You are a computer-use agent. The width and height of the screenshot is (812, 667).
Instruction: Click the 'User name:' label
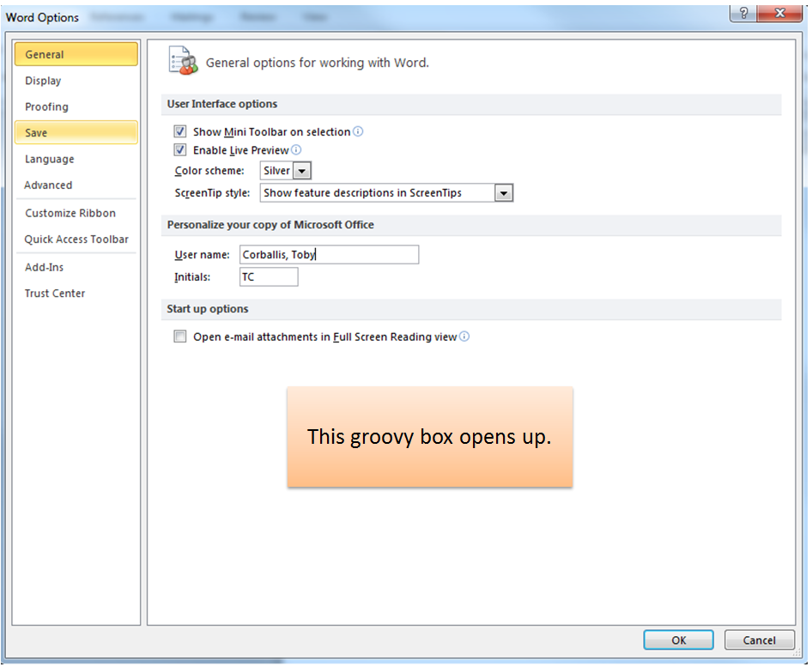(202, 255)
